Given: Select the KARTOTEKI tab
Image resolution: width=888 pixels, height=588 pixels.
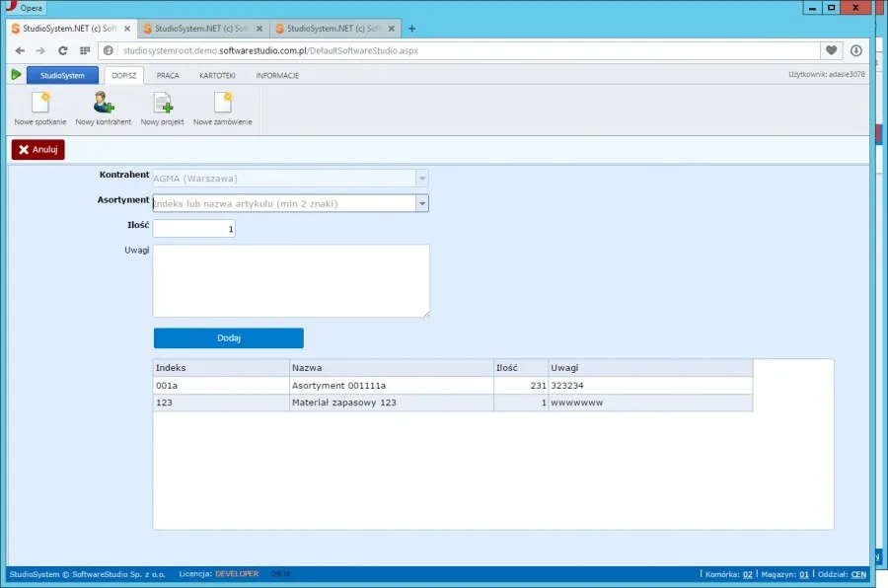Looking at the screenshot, I should 217,75.
